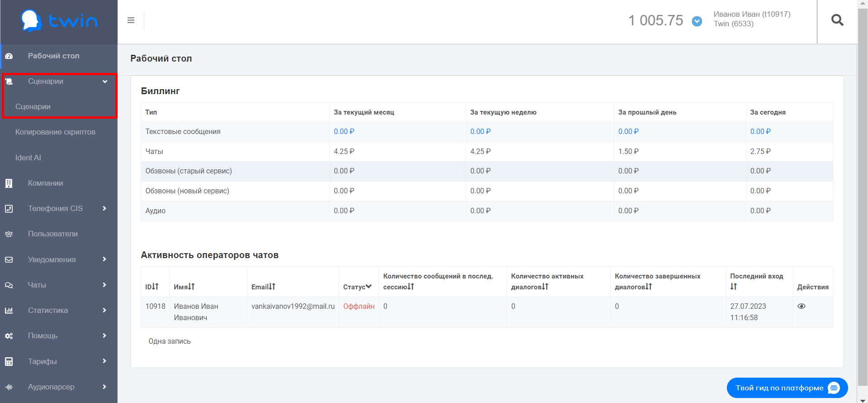Expand Помощь submenu arrow

click(x=104, y=336)
